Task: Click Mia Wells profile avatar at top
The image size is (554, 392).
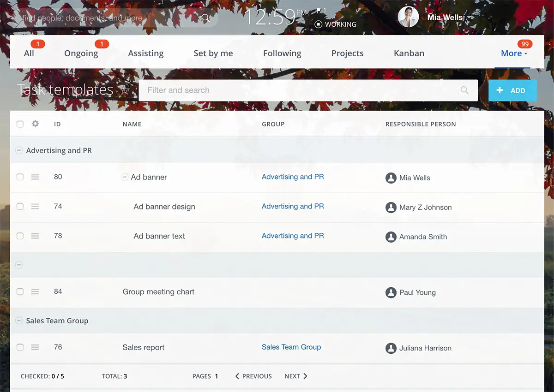Action: click(x=408, y=17)
